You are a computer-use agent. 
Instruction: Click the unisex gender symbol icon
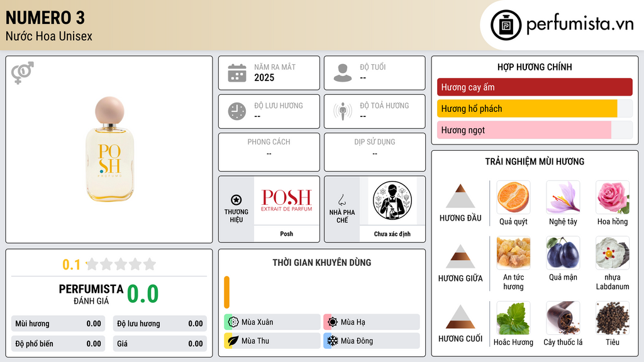pos(23,73)
